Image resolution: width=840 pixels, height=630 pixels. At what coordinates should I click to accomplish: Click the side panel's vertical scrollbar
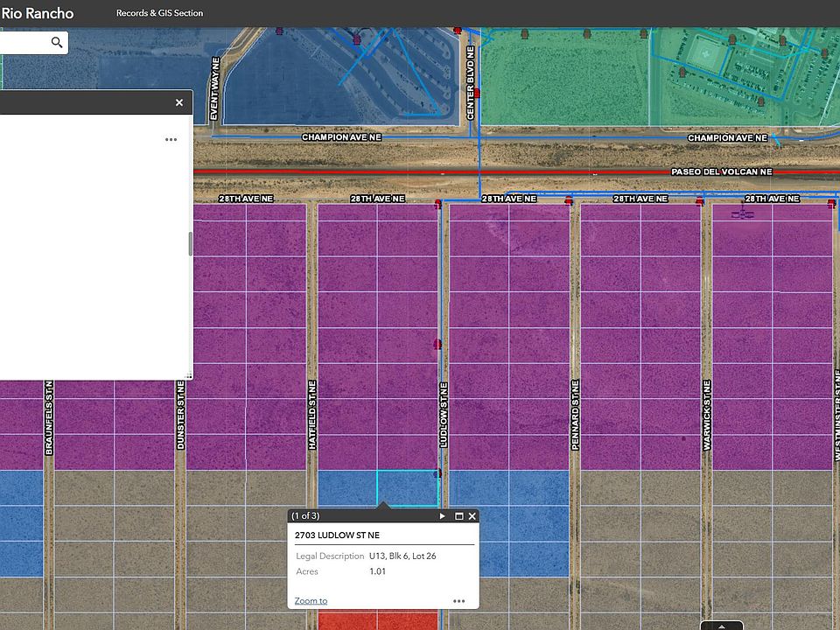(191, 244)
